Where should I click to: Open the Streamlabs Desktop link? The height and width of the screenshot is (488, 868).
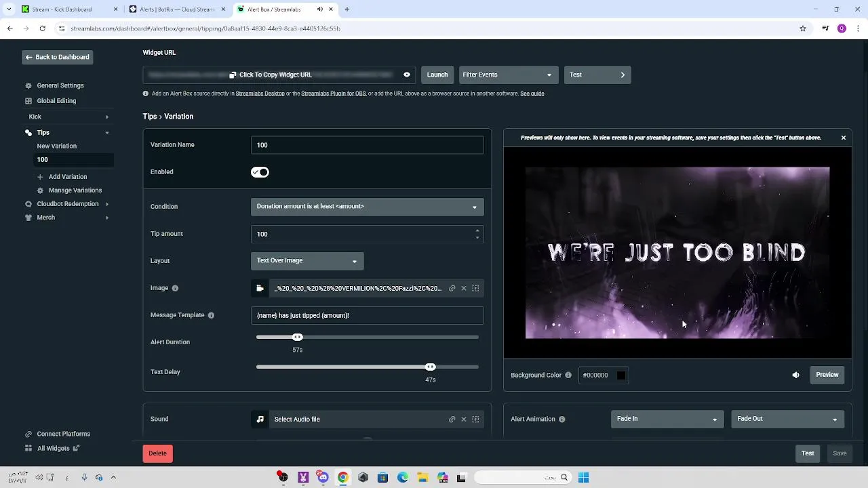[x=260, y=94]
